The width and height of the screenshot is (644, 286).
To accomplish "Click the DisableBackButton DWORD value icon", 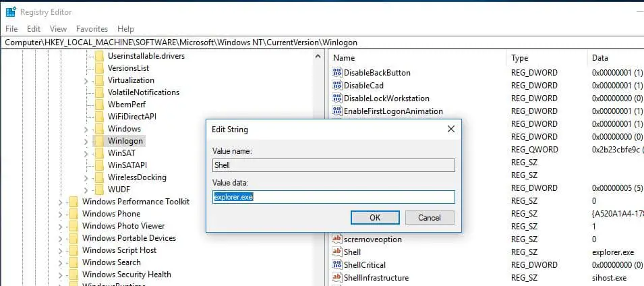I will 337,73.
